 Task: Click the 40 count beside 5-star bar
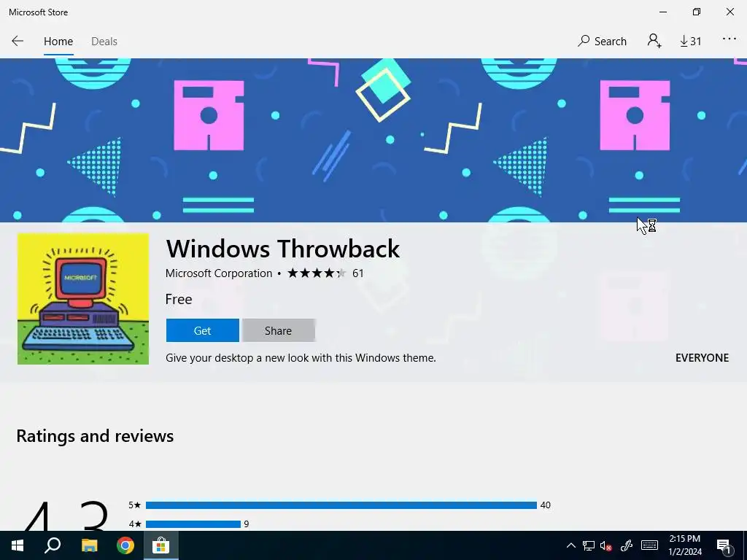[546, 505]
